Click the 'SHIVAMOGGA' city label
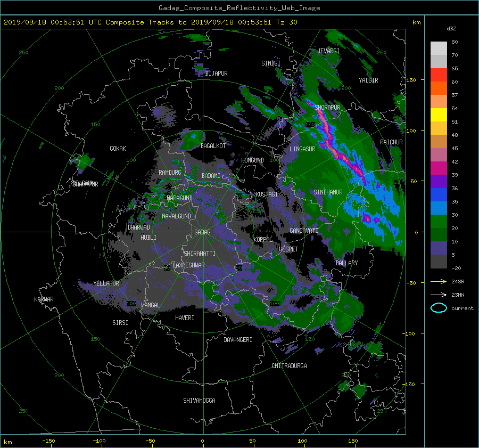This screenshot has height=448, width=479. [199, 401]
